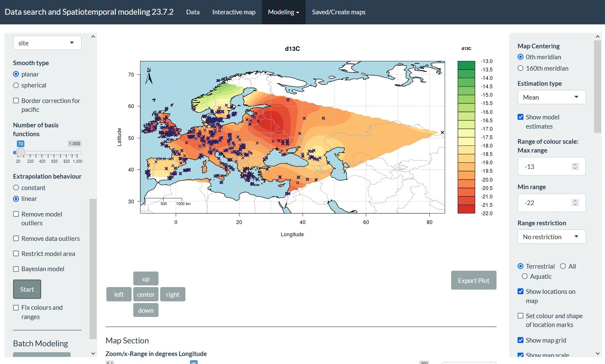The width and height of the screenshot is (605, 364).
Task: Click the 1,000 slider maximum label
Action: [x=74, y=144]
